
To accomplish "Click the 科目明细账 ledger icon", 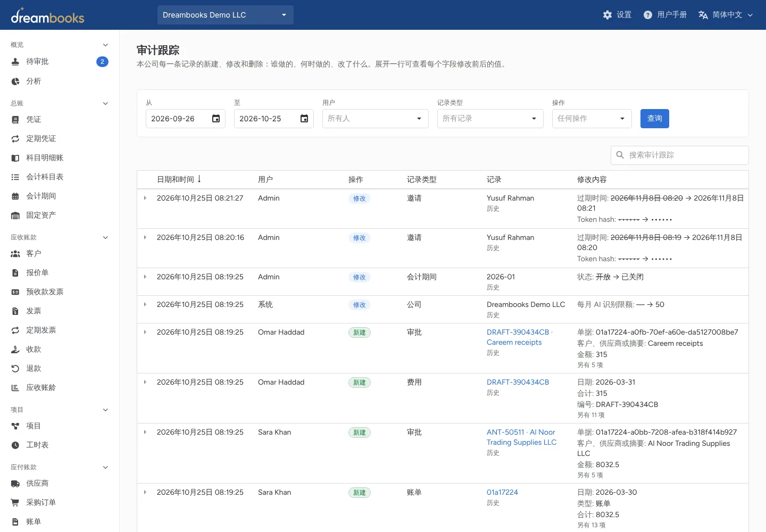I will 15,158.
